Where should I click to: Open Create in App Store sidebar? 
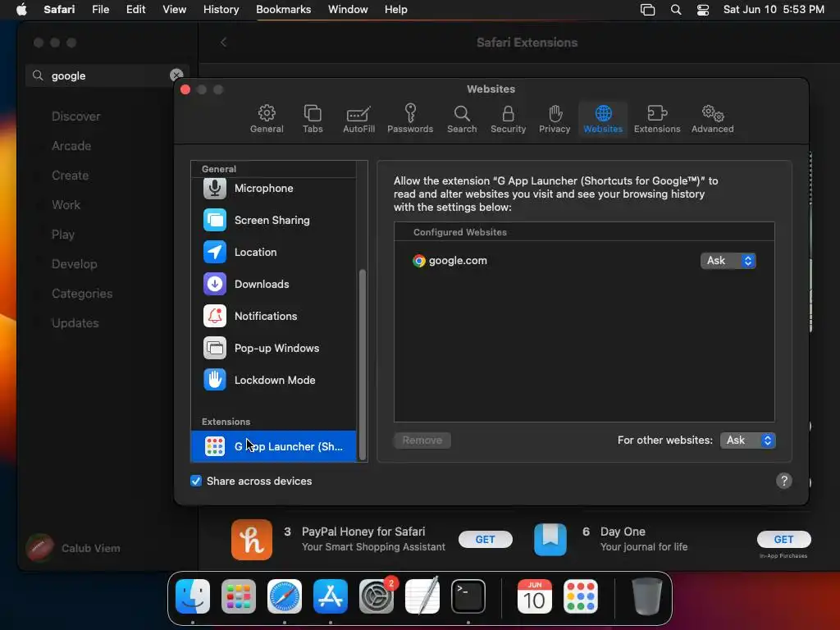(71, 176)
